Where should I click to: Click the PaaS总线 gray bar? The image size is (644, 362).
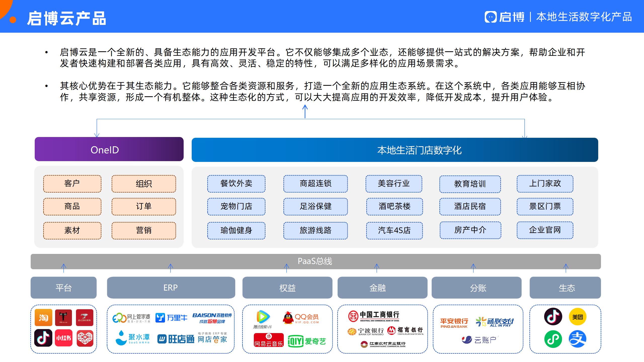coord(315,261)
